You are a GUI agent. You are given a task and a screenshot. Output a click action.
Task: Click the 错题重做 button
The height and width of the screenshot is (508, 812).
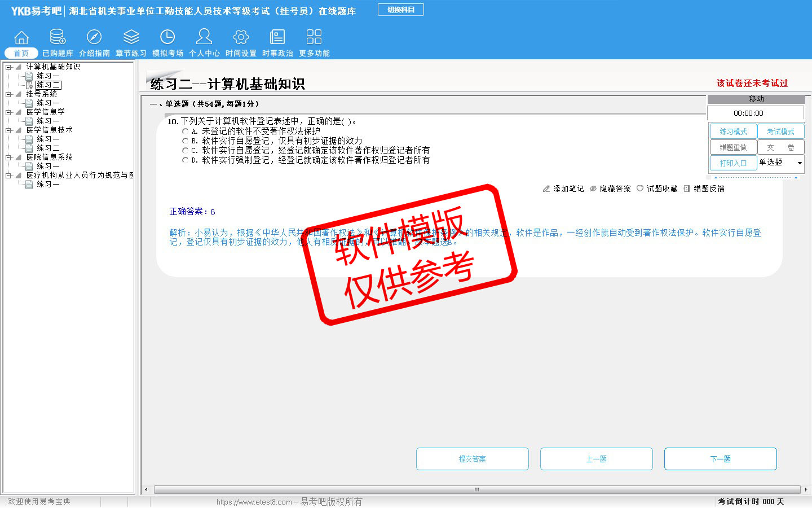pyautogui.click(x=733, y=147)
